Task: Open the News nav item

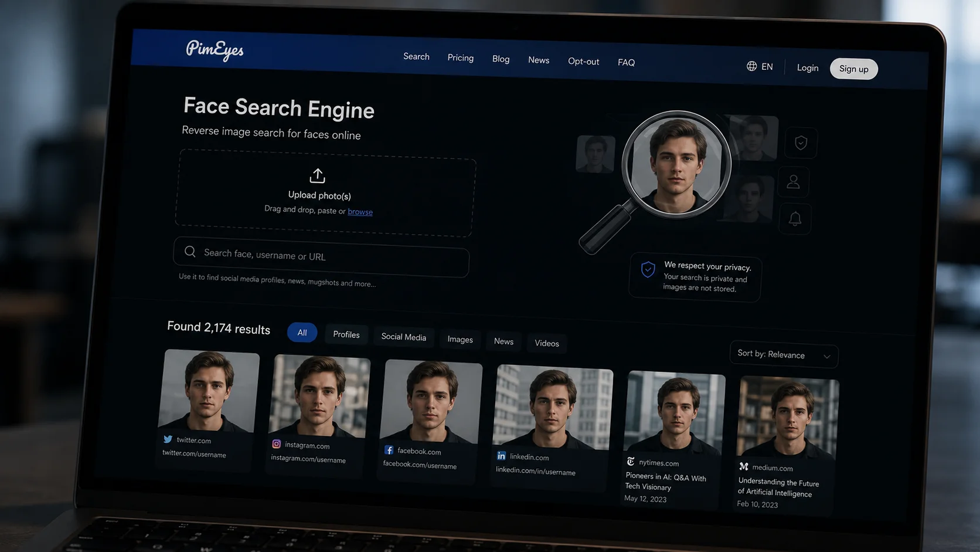Action: point(539,60)
